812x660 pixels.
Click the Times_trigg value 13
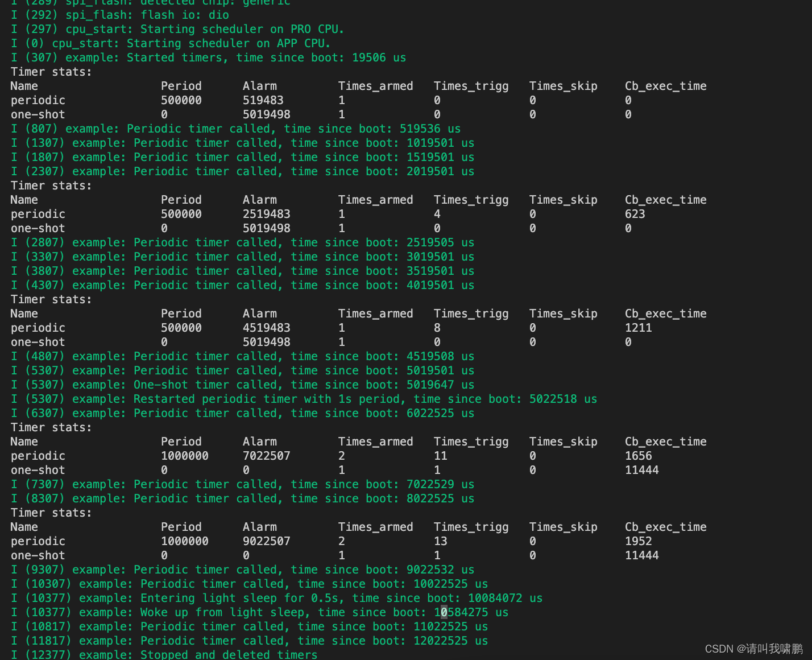[441, 541]
